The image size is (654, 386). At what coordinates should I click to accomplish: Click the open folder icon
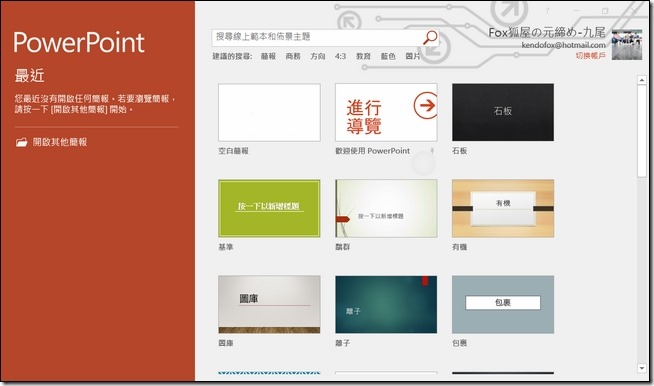pos(22,142)
